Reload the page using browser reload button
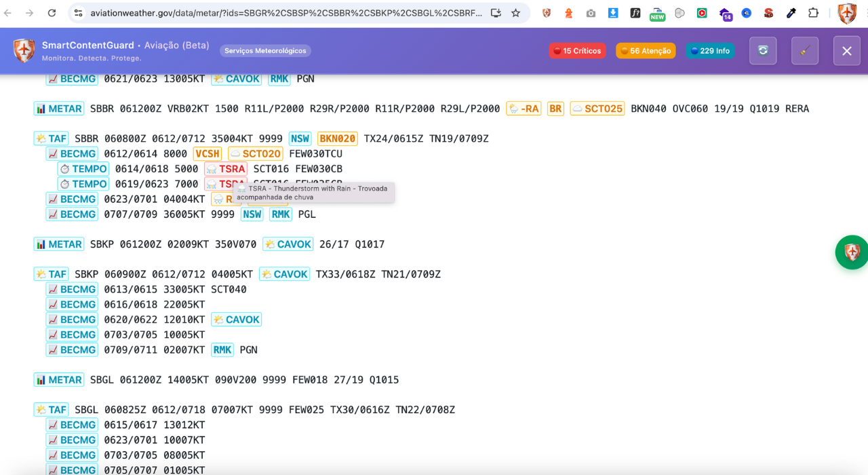 tap(52, 13)
